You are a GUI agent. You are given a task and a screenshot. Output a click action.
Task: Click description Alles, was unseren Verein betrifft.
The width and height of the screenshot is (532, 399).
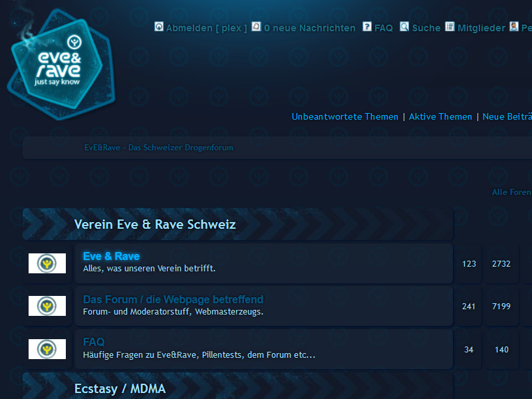coord(149,269)
